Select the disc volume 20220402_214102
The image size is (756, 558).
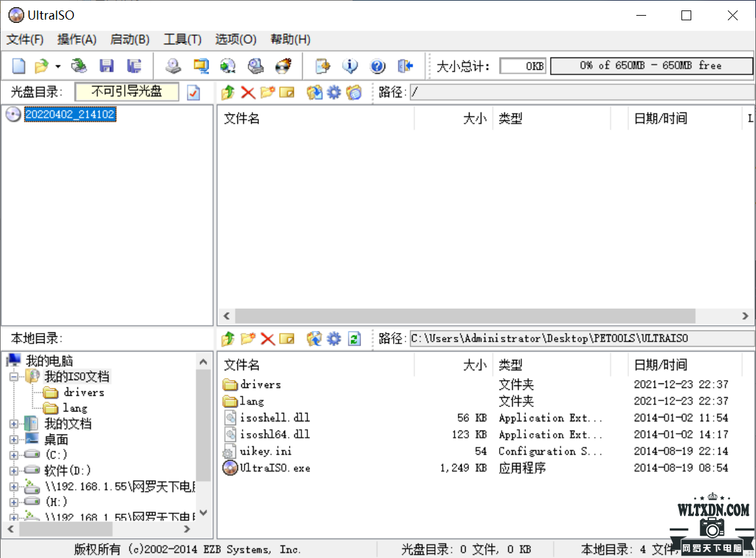pyautogui.click(x=70, y=114)
